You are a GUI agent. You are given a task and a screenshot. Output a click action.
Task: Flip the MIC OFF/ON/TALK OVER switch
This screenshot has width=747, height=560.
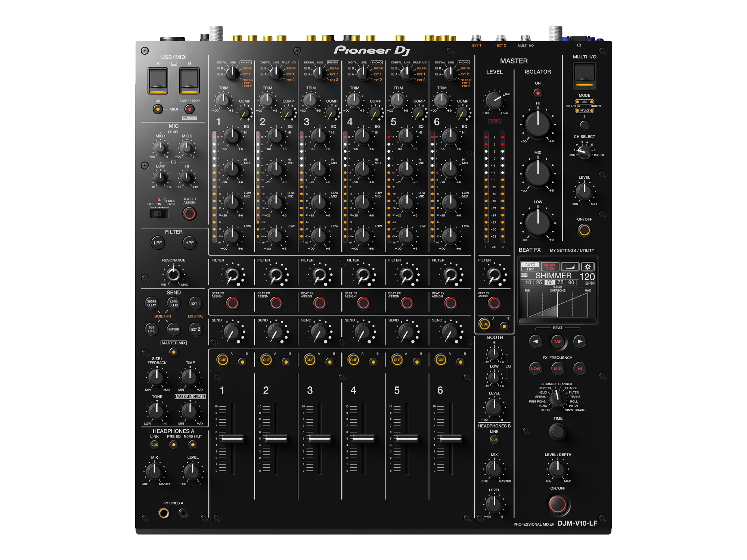point(159,214)
